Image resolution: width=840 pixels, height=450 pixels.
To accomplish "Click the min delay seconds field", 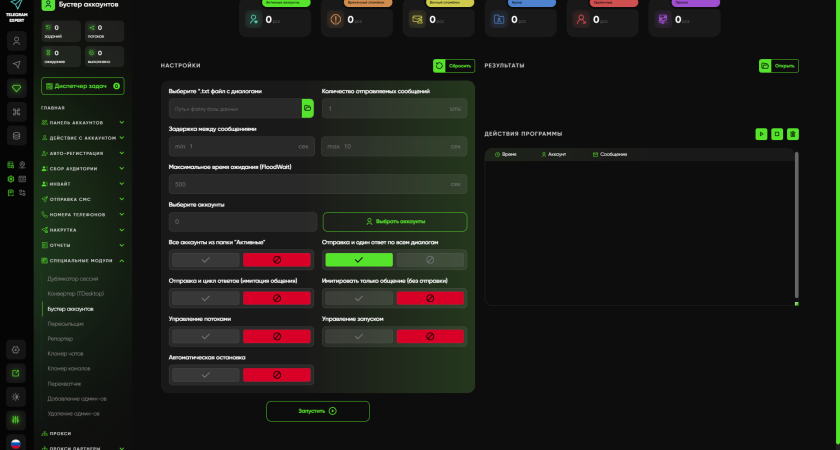I will [x=242, y=146].
